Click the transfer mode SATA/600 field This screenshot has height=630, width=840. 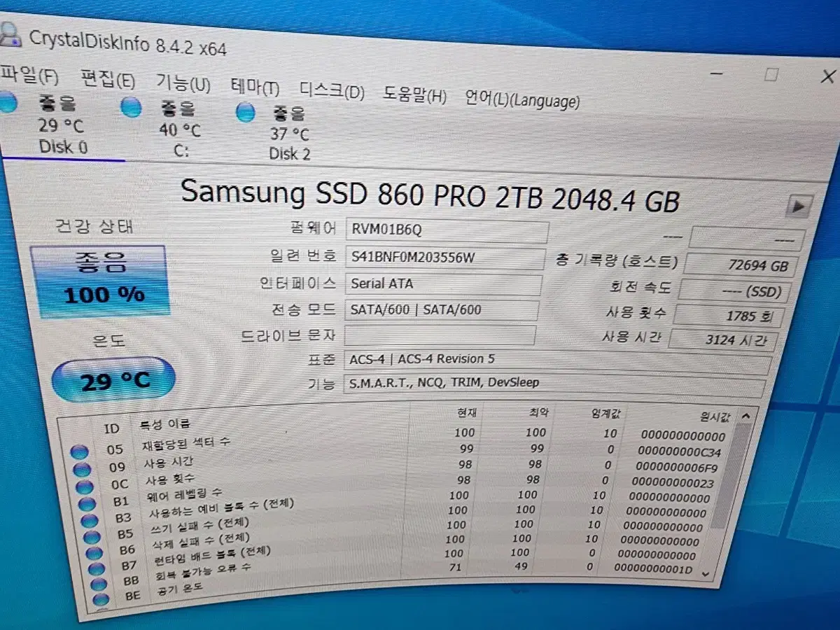442,309
